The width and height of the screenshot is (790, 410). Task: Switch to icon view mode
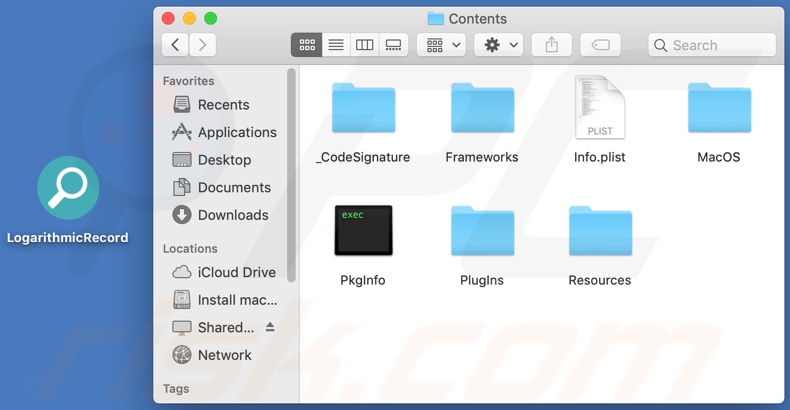click(306, 45)
